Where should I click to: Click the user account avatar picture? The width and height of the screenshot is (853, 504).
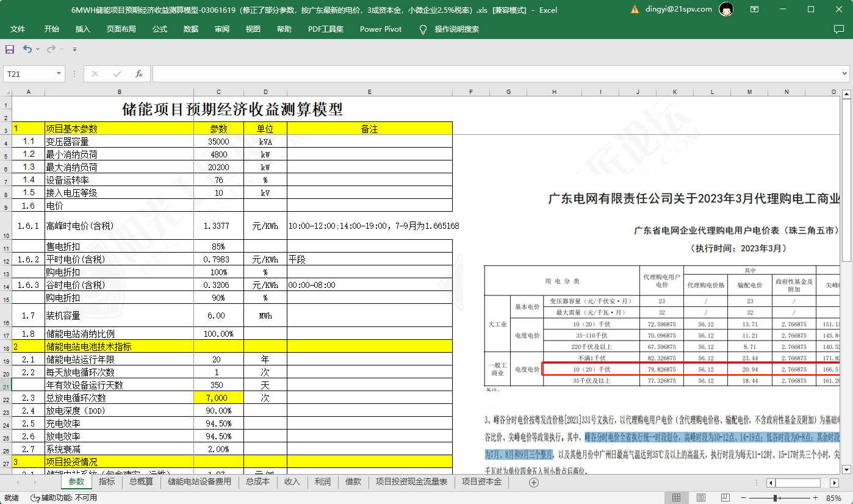tap(726, 9)
